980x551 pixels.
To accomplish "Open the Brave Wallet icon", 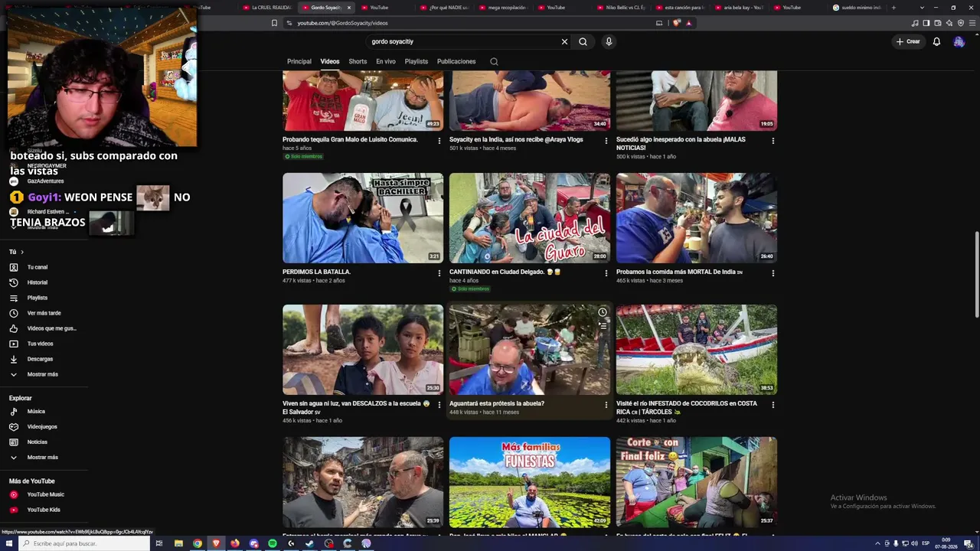I will pos(938,23).
